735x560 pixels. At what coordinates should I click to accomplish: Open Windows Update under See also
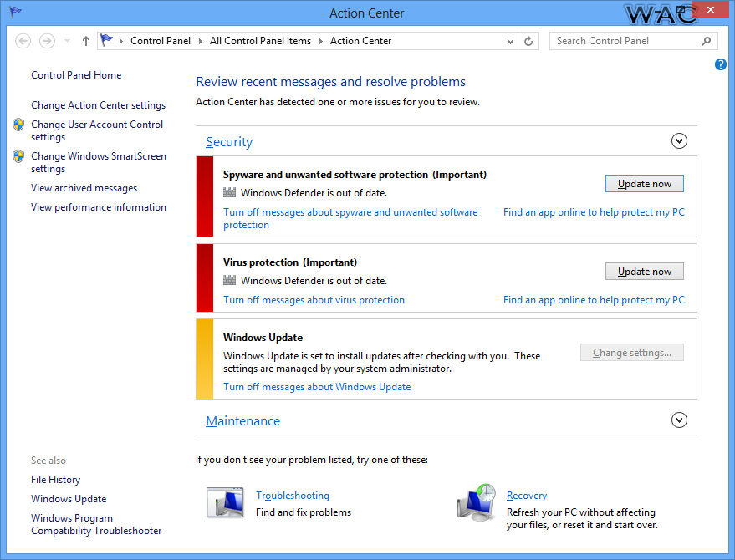(69, 499)
